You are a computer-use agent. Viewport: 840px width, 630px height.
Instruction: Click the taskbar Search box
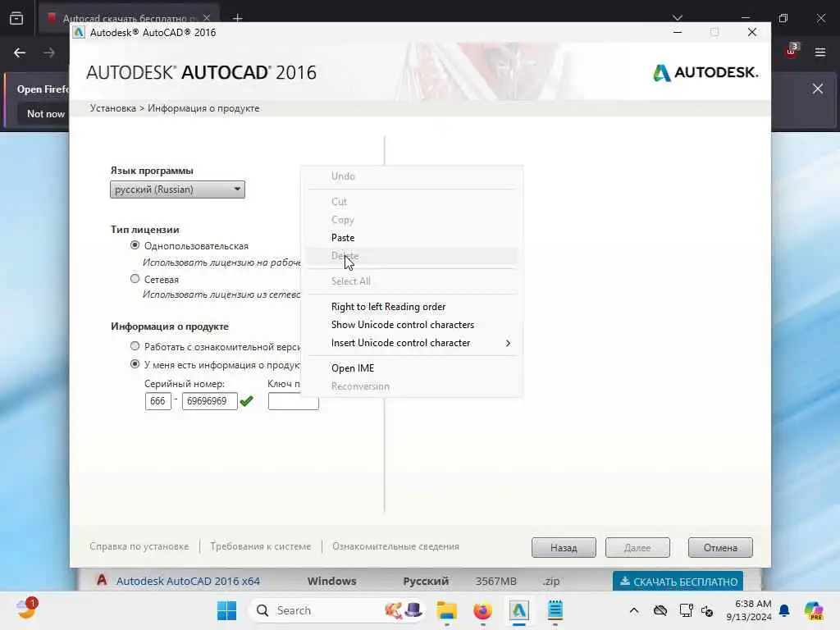(337, 610)
